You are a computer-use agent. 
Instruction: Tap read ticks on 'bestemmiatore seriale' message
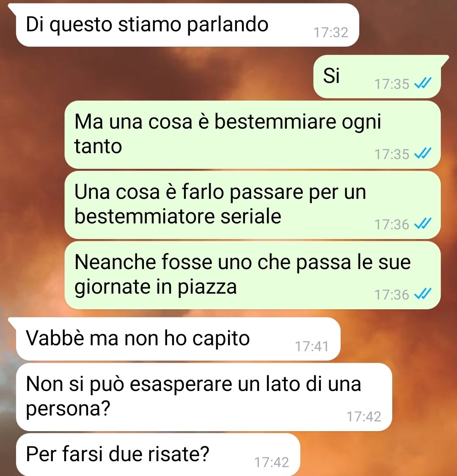[x=423, y=224]
